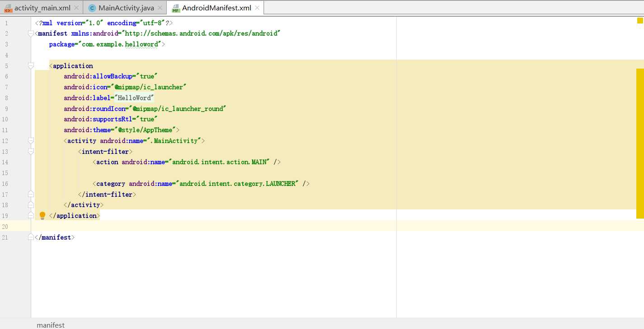
Task: Click the manifest breadcrumb at bottom
Action: click(x=51, y=325)
